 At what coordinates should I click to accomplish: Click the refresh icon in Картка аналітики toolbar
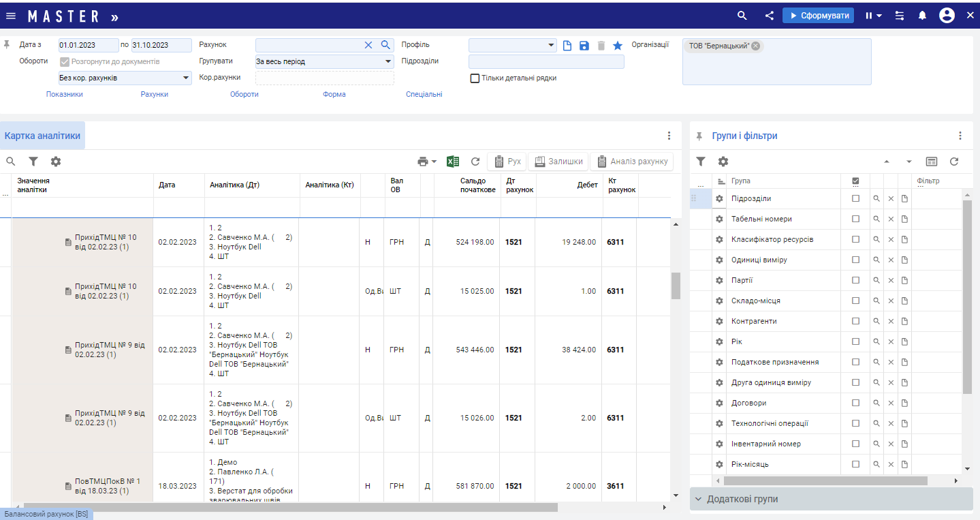click(475, 162)
